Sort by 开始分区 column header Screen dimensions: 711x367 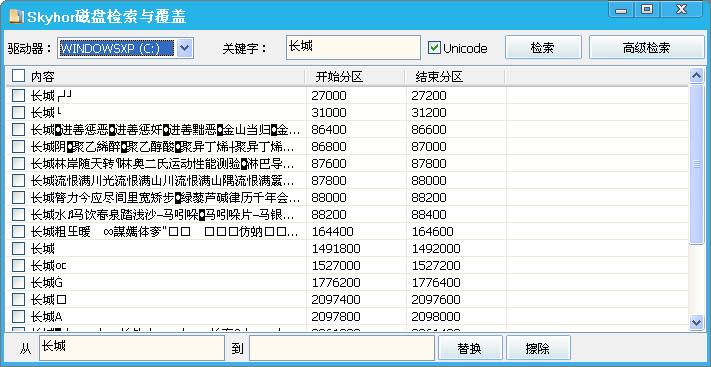[355, 77]
